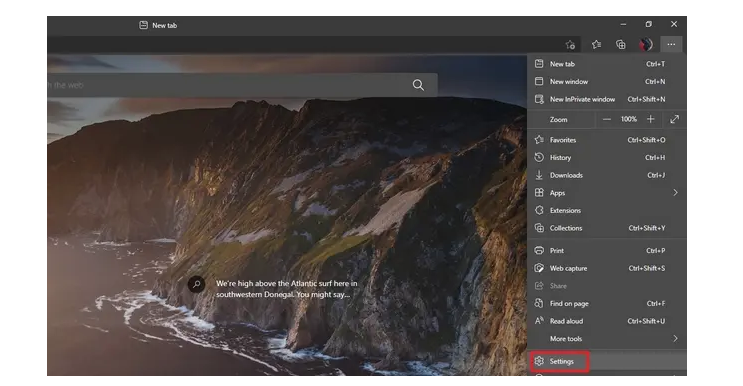This screenshot has height=386, width=743.
Task: Click the 100% zoom level value
Action: 629,119
